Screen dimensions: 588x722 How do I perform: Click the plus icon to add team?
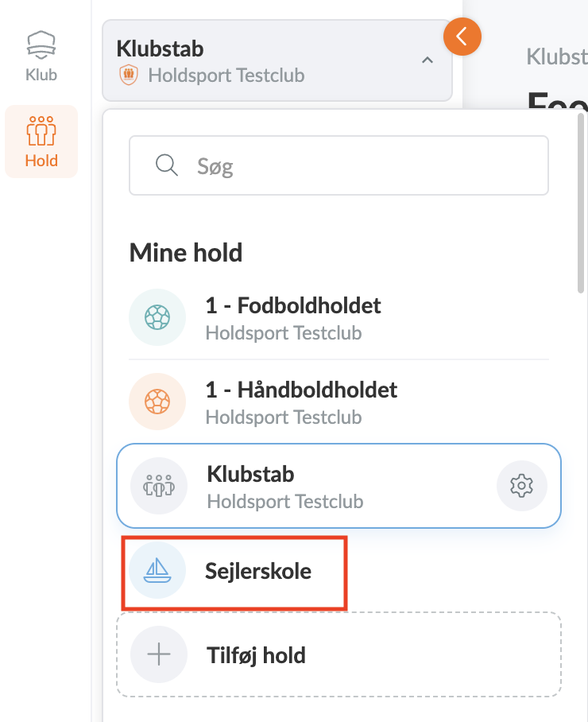pos(159,654)
